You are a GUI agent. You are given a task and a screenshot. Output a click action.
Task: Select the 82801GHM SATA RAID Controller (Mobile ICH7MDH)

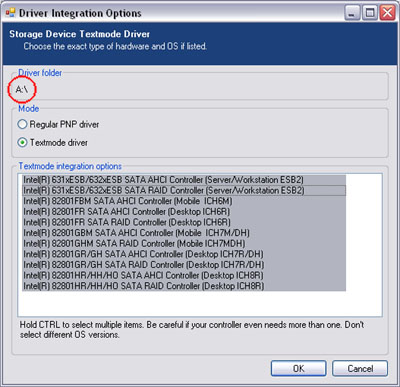(184, 244)
